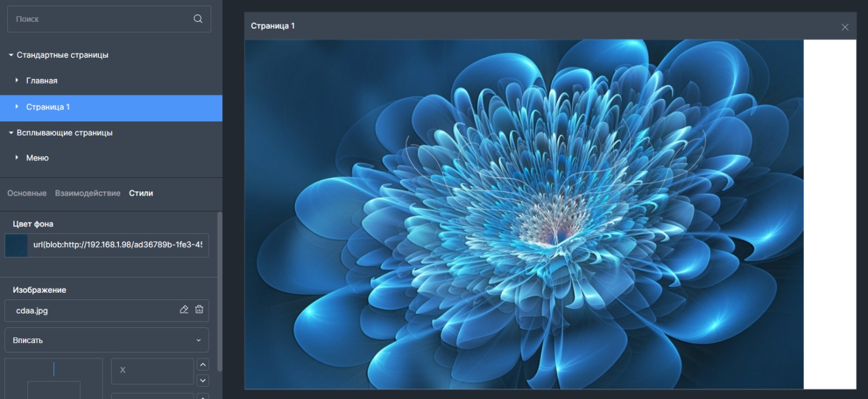Switch to the Основные tab
Viewport: 868px width, 399px height.
(27, 193)
